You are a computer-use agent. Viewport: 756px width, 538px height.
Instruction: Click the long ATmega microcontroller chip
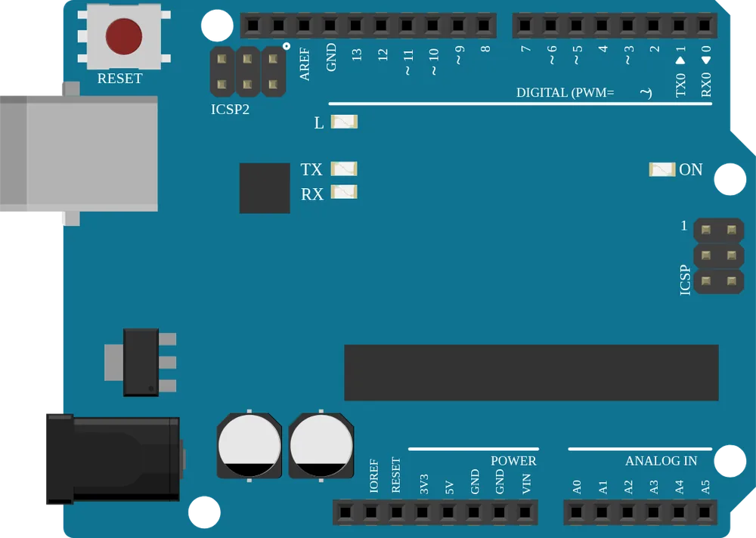click(531, 373)
